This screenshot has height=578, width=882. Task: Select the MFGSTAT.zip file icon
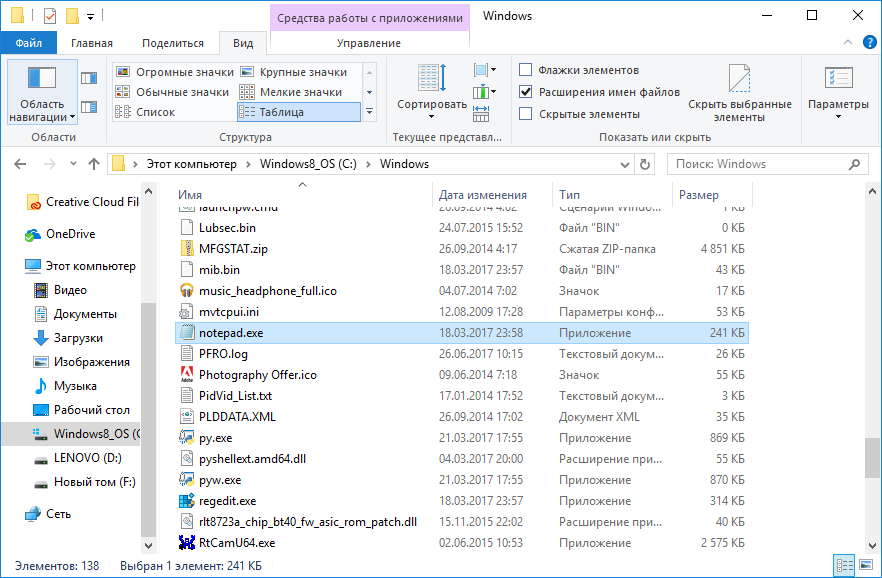pyautogui.click(x=186, y=249)
